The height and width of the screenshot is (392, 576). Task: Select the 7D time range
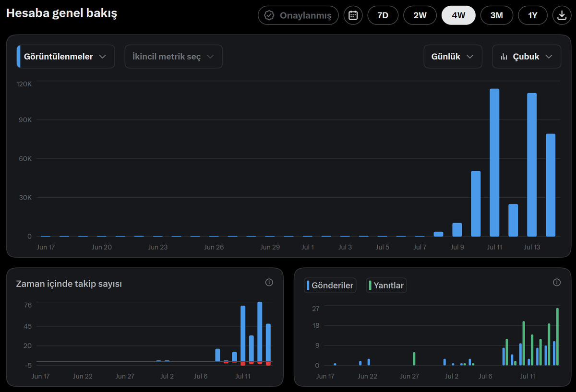pyautogui.click(x=383, y=15)
